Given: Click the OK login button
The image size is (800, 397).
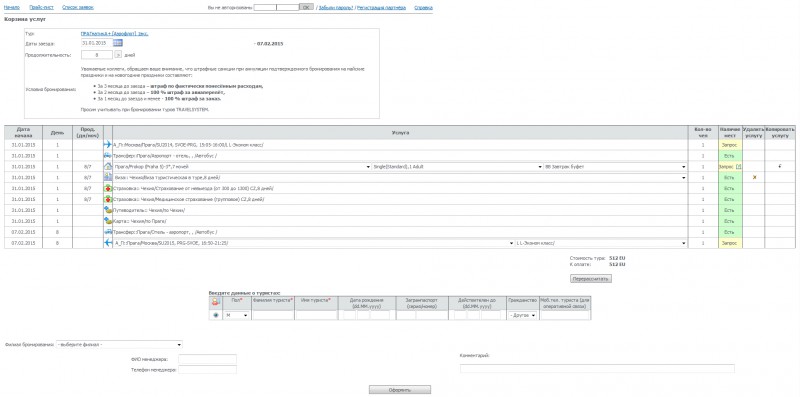Looking at the screenshot, I should [x=306, y=8].
